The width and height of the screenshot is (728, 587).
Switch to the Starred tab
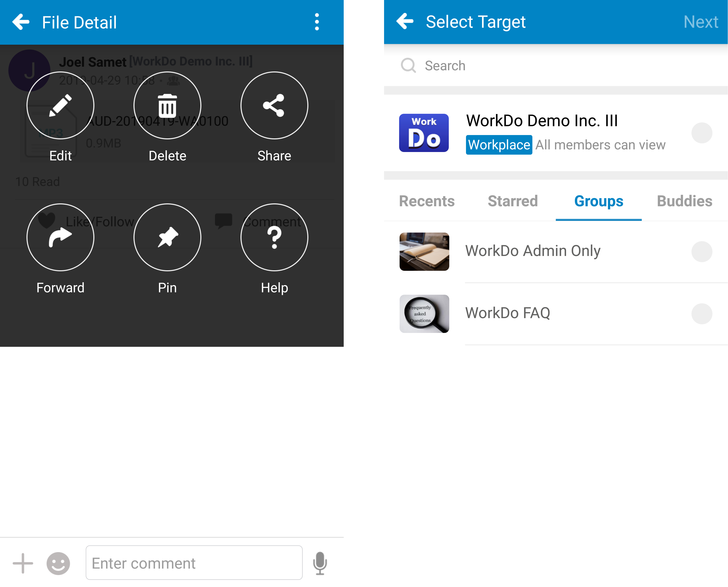[513, 201]
